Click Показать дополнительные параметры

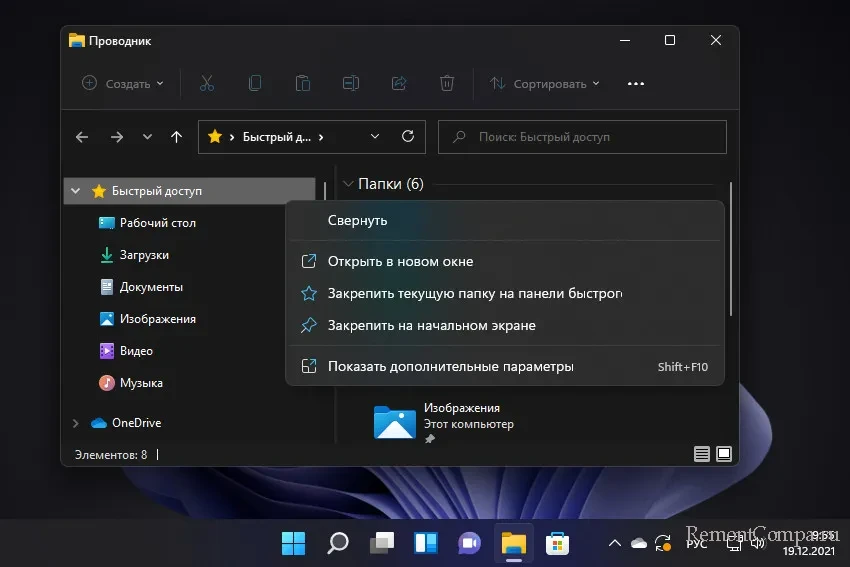[x=450, y=367]
